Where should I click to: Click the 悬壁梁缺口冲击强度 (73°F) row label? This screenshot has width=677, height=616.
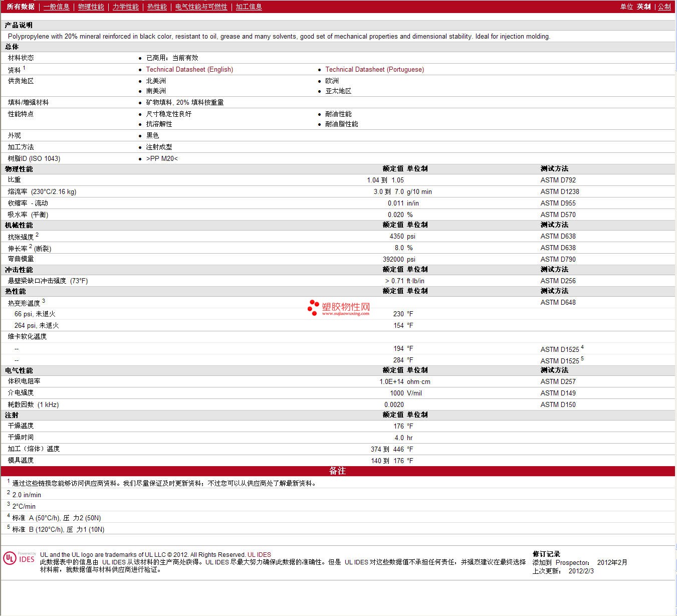pos(48,281)
